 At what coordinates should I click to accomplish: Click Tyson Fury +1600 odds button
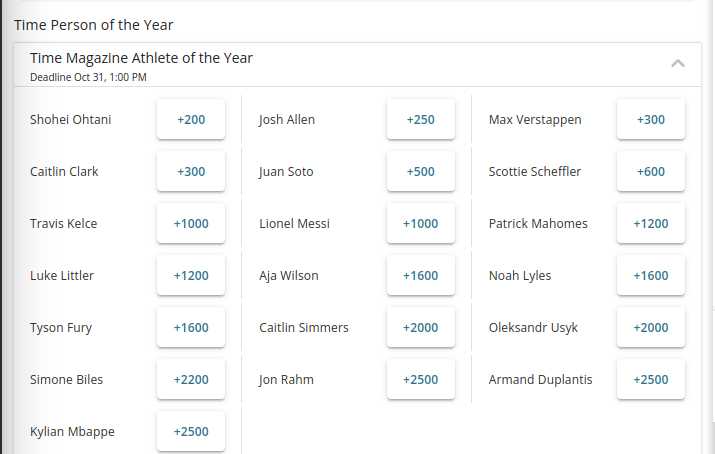pos(191,328)
